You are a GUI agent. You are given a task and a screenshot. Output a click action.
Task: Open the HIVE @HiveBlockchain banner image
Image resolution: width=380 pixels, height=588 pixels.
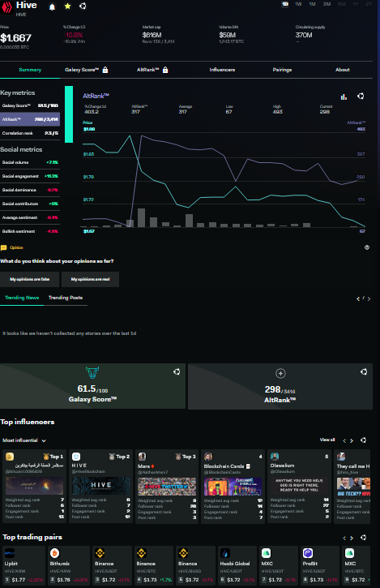click(100, 486)
